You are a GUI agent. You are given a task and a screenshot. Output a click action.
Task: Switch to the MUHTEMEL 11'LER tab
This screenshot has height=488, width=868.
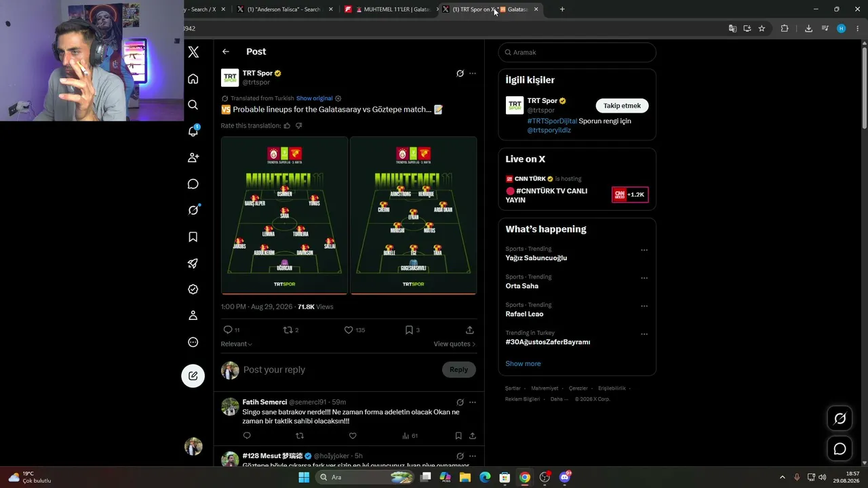click(391, 9)
